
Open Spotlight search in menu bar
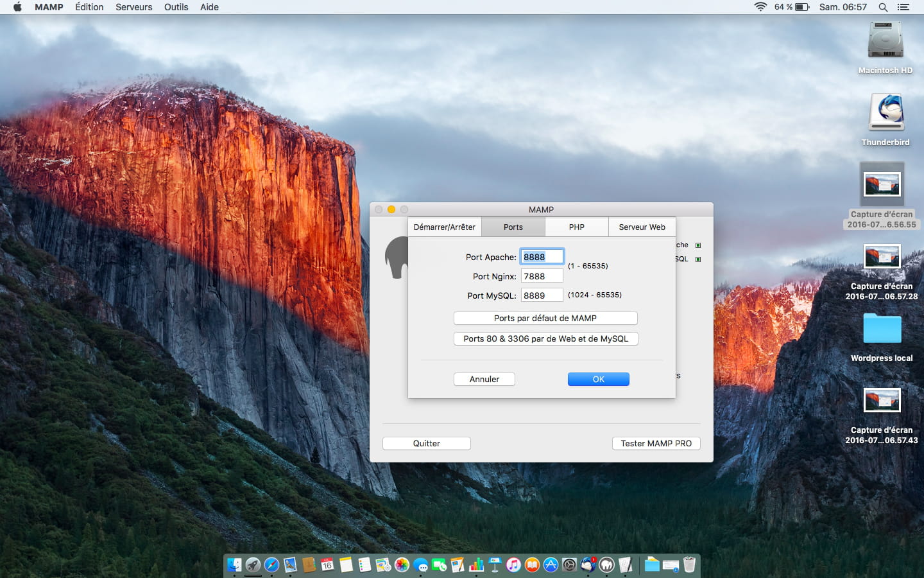(883, 7)
